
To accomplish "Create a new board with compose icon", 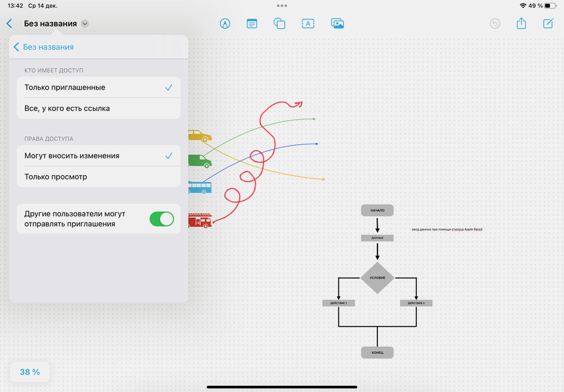I will click(x=548, y=24).
